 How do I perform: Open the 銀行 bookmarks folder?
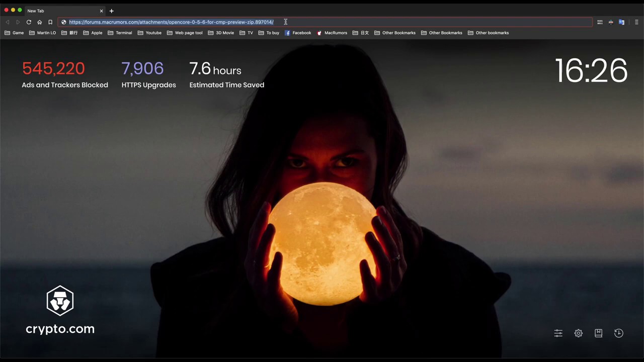[69, 33]
